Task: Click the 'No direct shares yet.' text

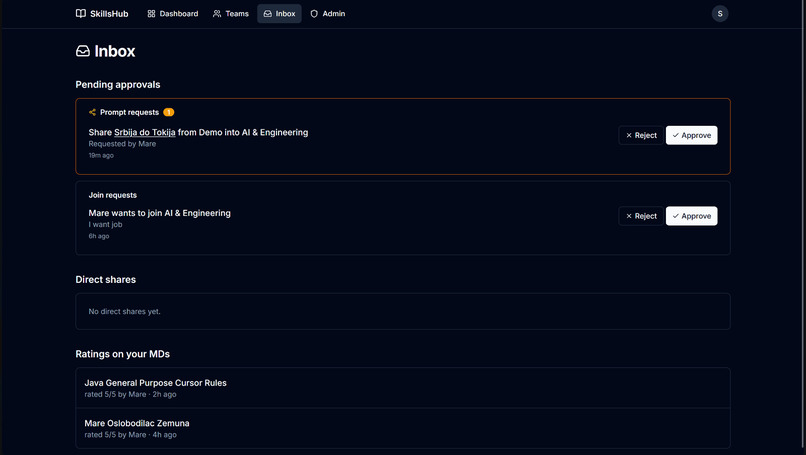Action: pos(124,312)
